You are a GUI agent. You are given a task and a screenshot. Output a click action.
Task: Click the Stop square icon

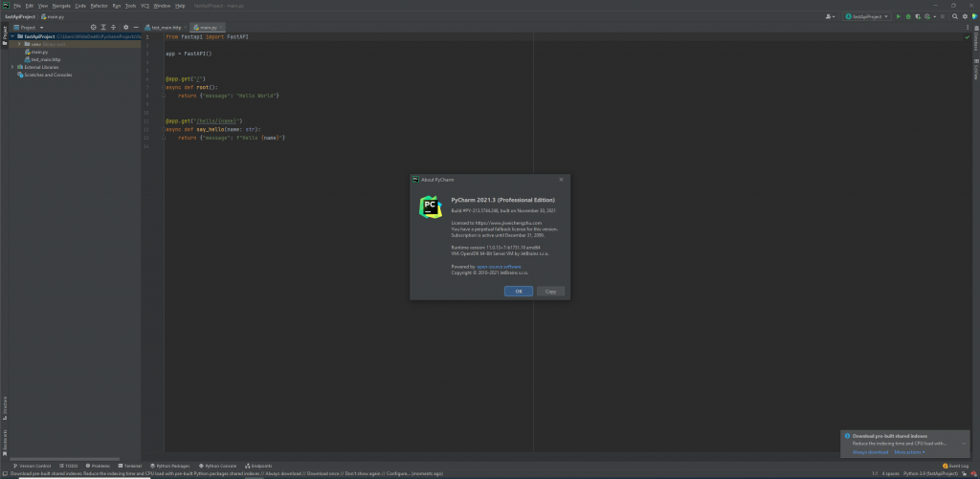[942, 17]
